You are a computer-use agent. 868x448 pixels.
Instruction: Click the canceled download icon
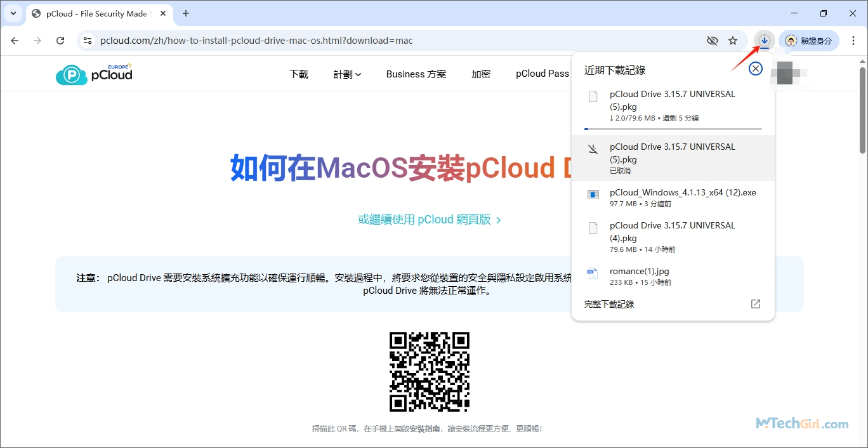pos(593,149)
